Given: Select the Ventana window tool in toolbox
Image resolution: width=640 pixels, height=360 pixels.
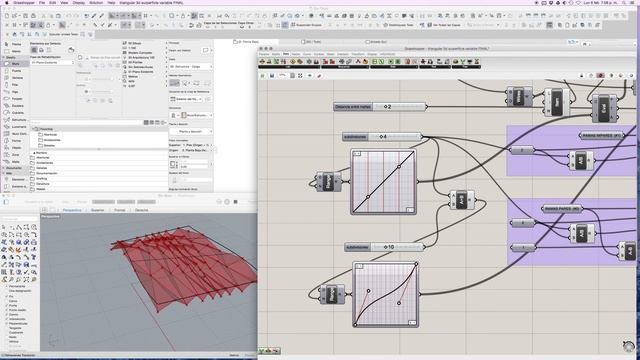Looking at the screenshot, I should click(15, 78).
